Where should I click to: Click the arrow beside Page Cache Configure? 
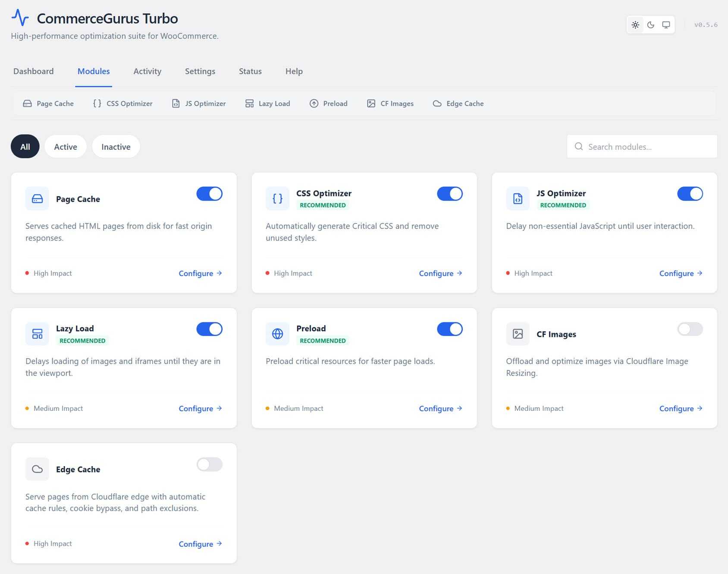tap(219, 273)
